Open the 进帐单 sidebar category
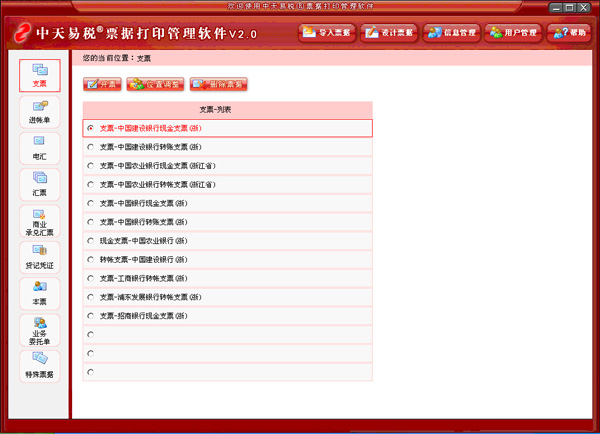600x434 pixels. point(40,112)
